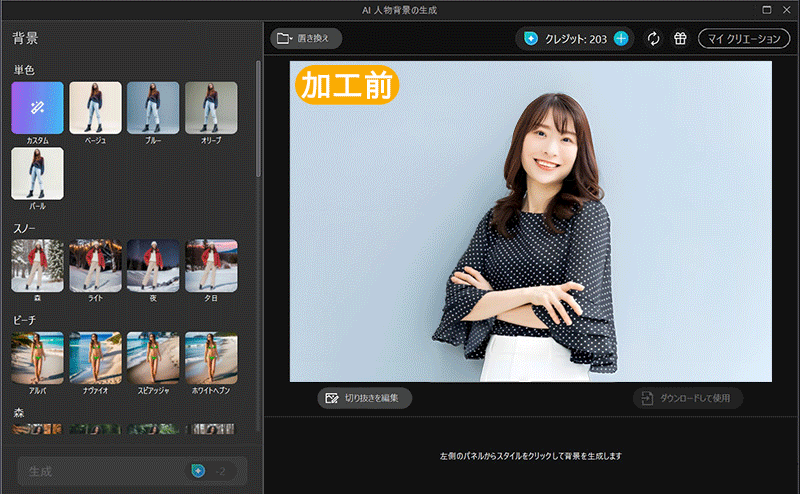This screenshot has height=494, width=800.
Task: Open the gift box icon
Action: click(x=680, y=38)
